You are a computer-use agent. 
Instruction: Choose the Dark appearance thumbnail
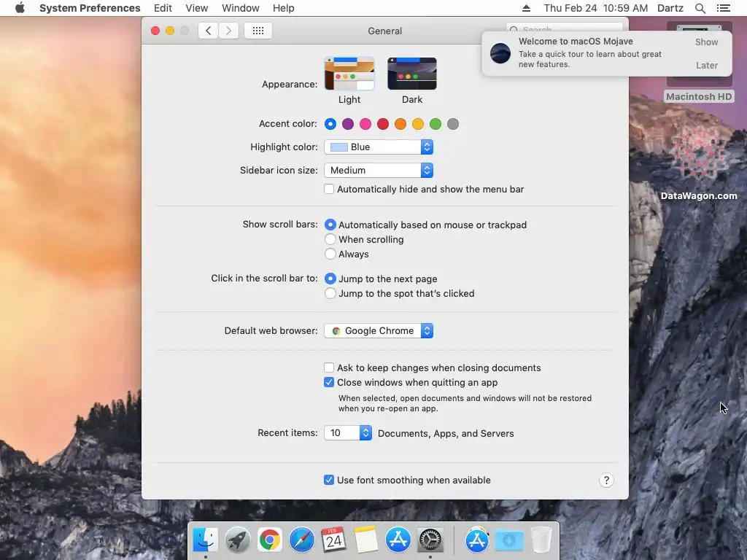coord(412,74)
